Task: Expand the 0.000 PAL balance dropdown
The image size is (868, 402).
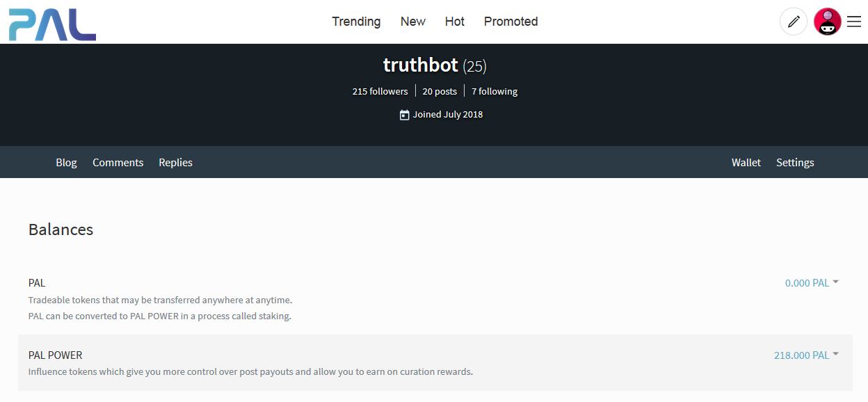Action: 812,283
